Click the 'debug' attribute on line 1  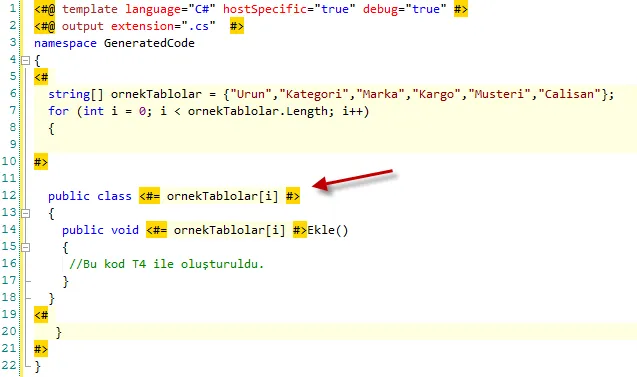tap(380, 9)
